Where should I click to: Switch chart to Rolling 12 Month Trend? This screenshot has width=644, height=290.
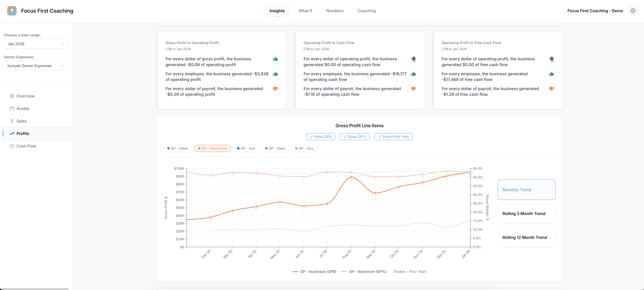coord(526,237)
